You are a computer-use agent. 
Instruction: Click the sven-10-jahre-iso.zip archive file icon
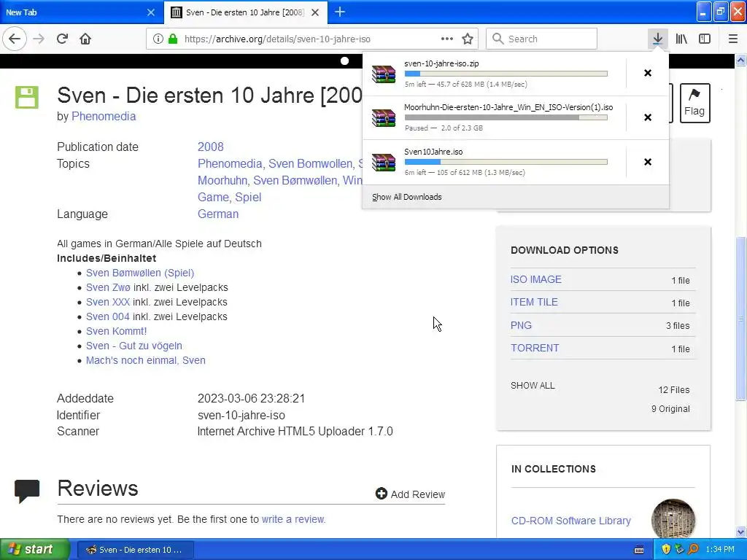click(384, 74)
